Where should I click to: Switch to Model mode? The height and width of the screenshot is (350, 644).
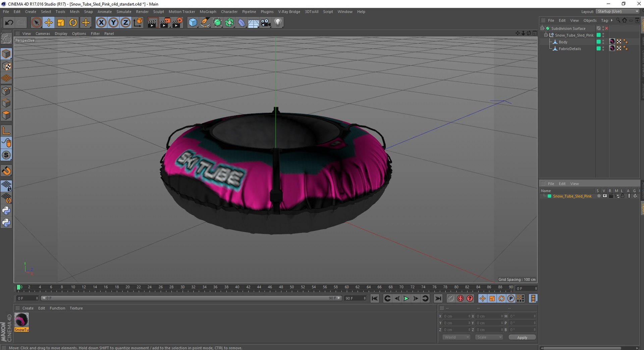point(6,54)
